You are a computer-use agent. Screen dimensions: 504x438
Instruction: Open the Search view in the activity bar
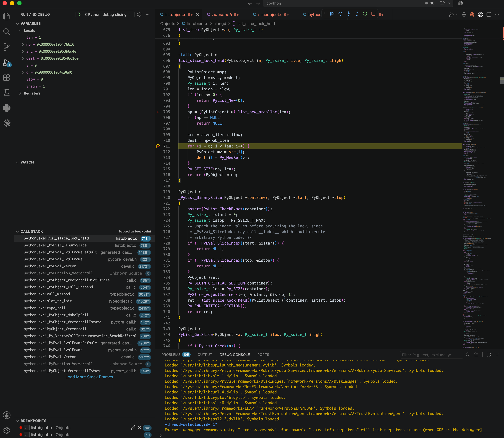tap(7, 32)
